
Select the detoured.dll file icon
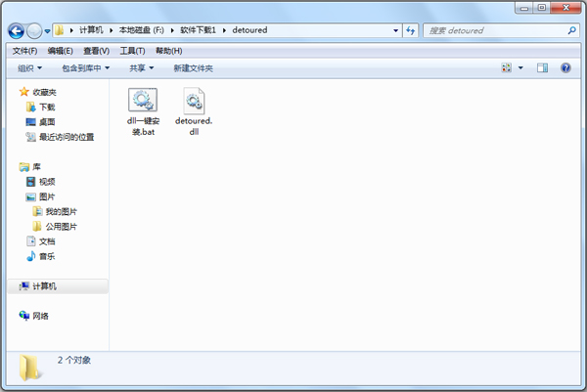coord(193,101)
